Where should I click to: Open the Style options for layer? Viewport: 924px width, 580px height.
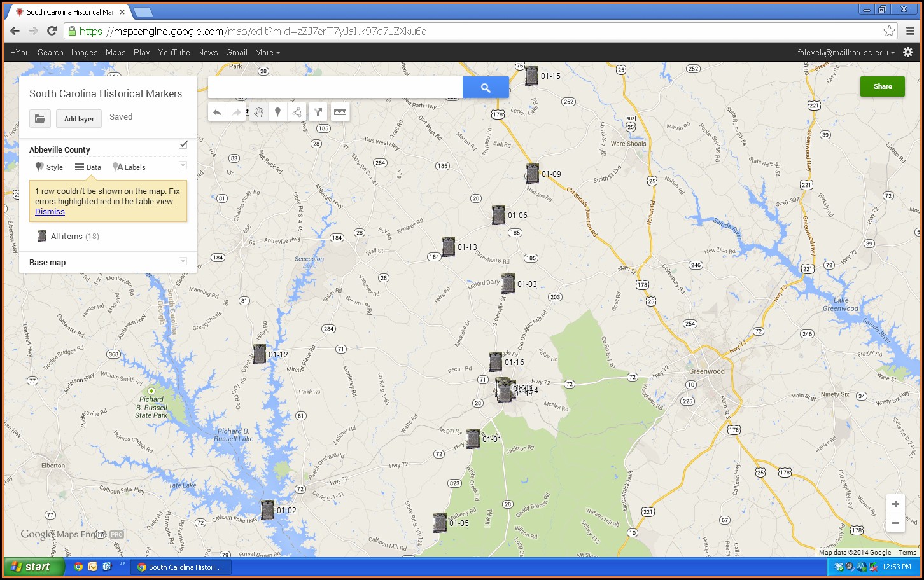[49, 167]
